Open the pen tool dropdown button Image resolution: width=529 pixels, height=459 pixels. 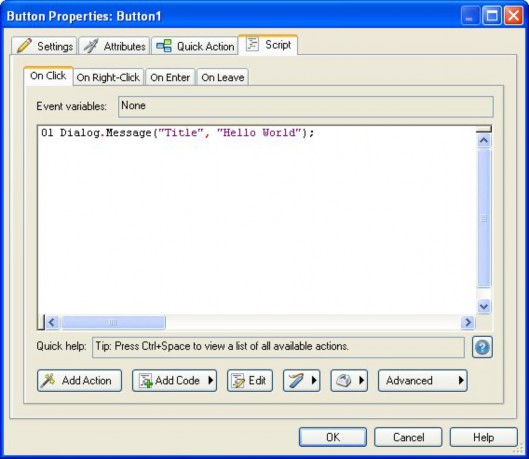(302, 380)
